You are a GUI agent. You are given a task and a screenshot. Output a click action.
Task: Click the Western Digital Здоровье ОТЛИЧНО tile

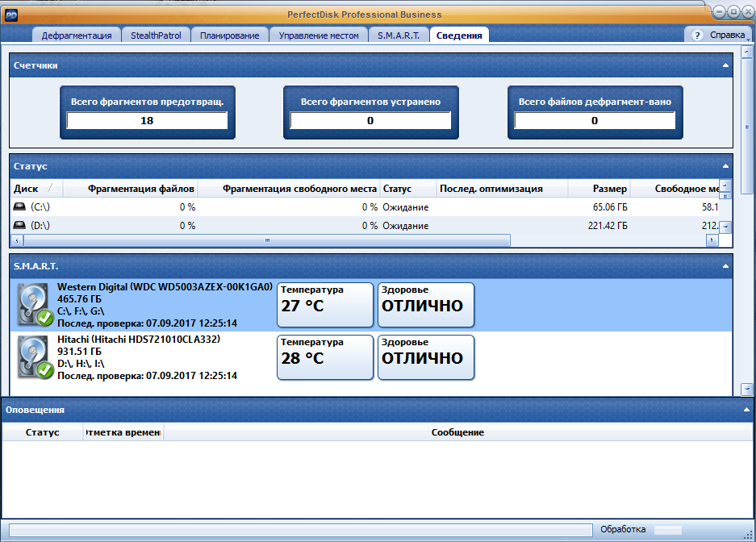(x=426, y=305)
